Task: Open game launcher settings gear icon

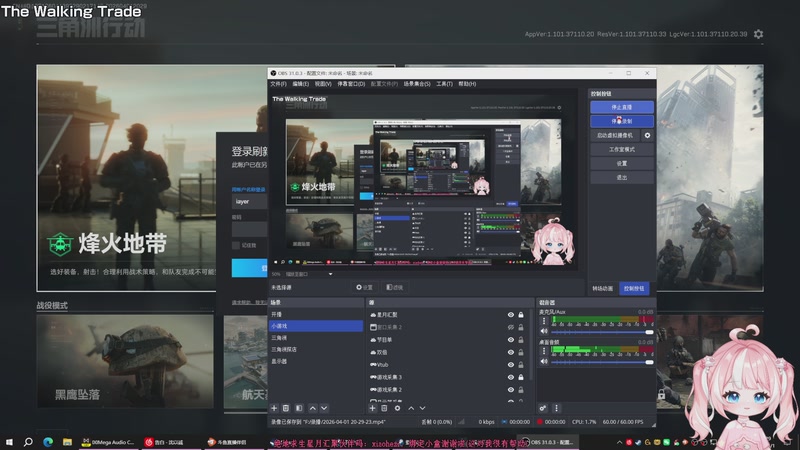Action: click(x=759, y=34)
